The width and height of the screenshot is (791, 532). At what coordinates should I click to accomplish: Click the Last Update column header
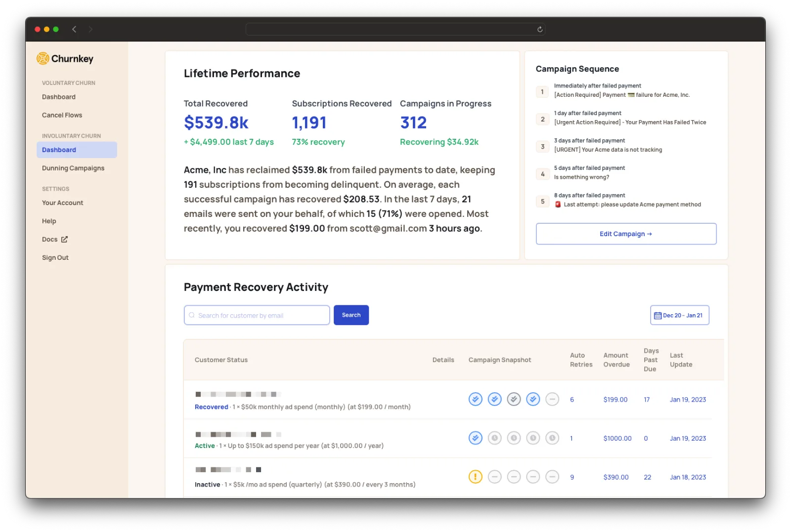click(x=681, y=360)
